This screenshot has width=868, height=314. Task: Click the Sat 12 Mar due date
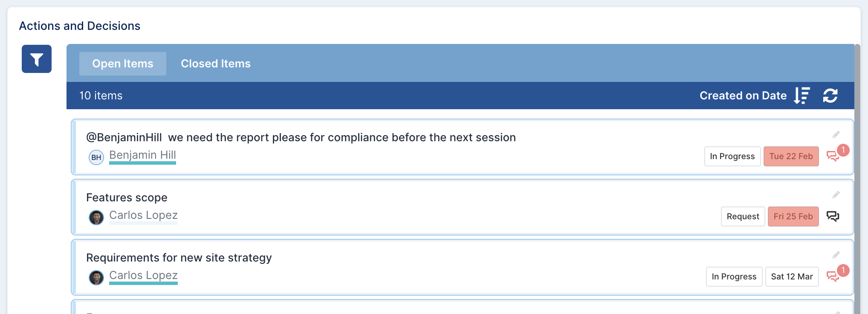click(792, 276)
